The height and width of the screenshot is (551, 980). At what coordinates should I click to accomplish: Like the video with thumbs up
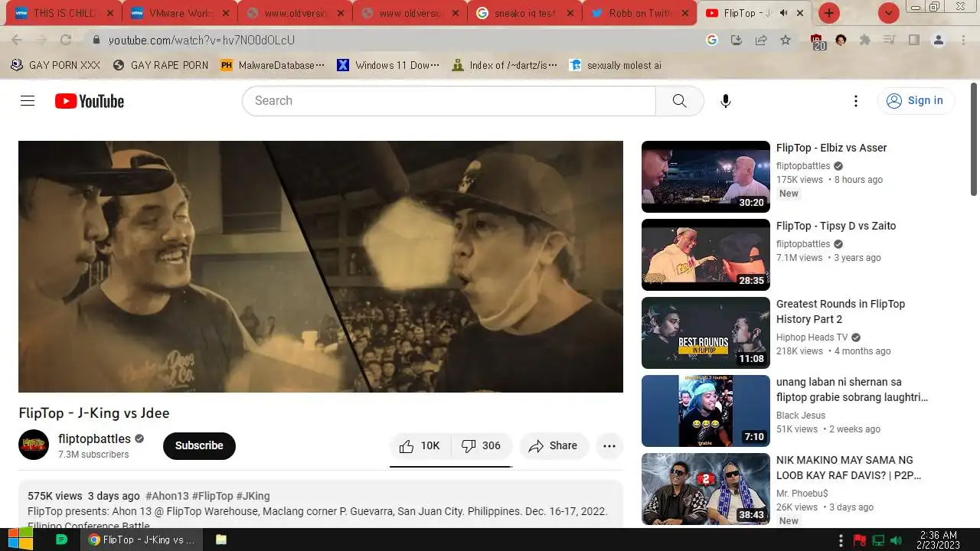tap(420, 446)
